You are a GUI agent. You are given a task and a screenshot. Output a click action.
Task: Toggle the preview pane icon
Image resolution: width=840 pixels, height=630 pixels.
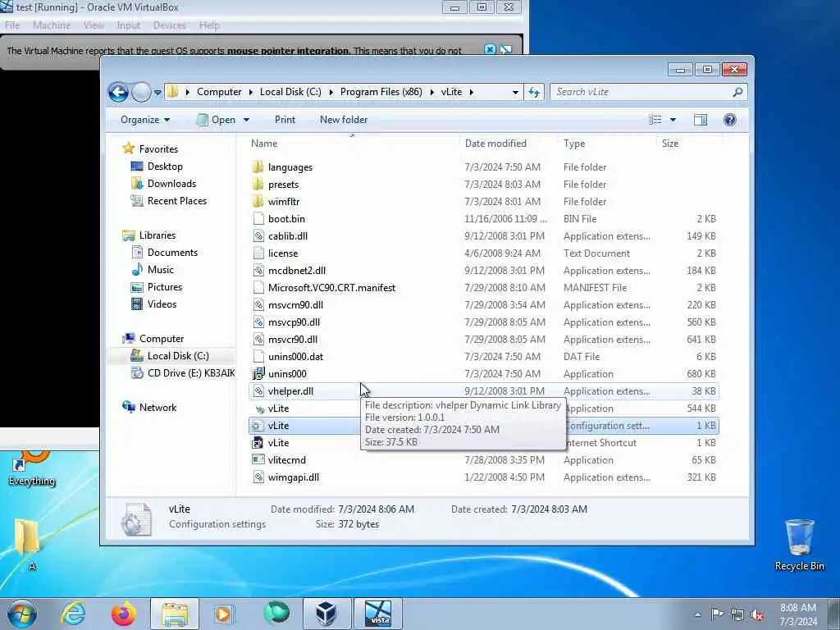click(x=701, y=120)
